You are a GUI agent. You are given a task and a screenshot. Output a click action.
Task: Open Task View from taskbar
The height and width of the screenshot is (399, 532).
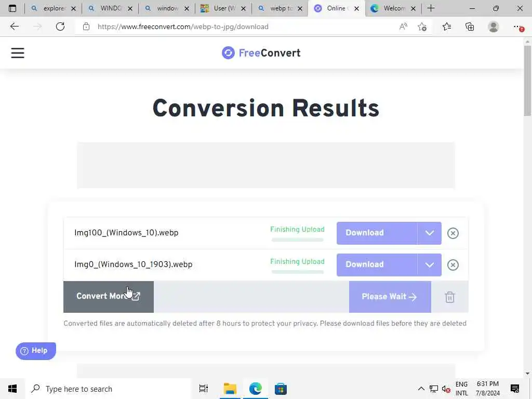[204, 389]
